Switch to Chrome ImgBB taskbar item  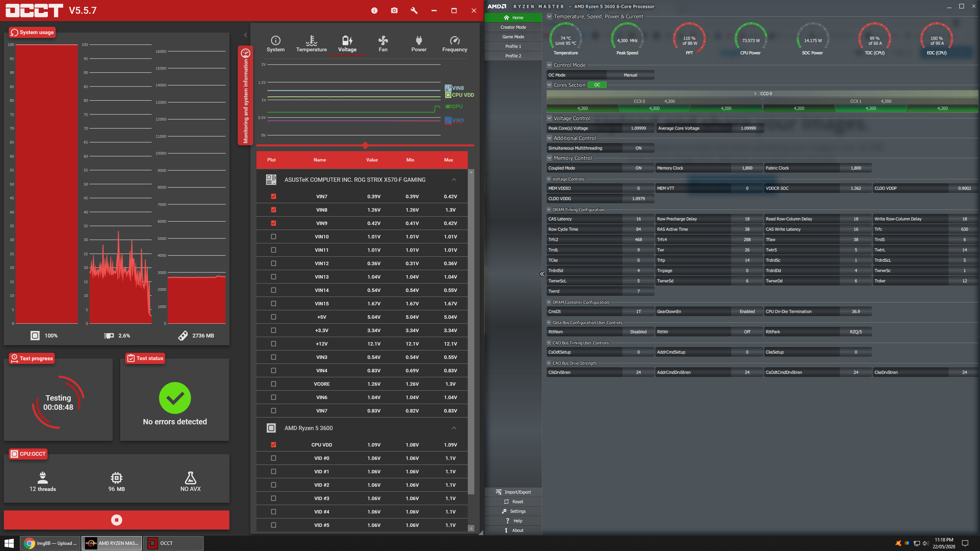pyautogui.click(x=50, y=543)
